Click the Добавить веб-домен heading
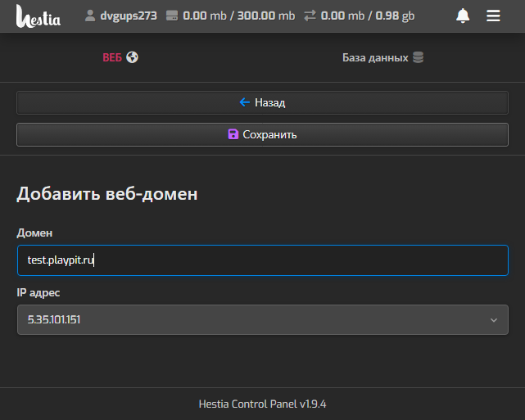The height and width of the screenshot is (420, 525). click(107, 194)
